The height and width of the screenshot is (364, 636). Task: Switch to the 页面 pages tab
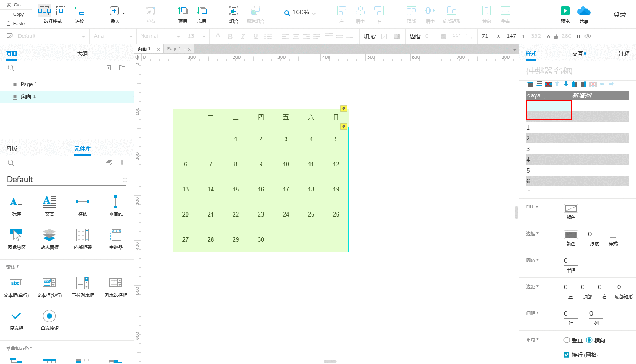pyautogui.click(x=12, y=54)
